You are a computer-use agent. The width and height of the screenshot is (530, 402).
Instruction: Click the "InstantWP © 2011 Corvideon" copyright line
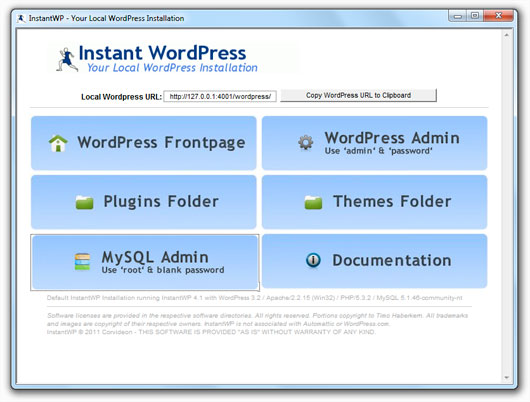coord(211,332)
